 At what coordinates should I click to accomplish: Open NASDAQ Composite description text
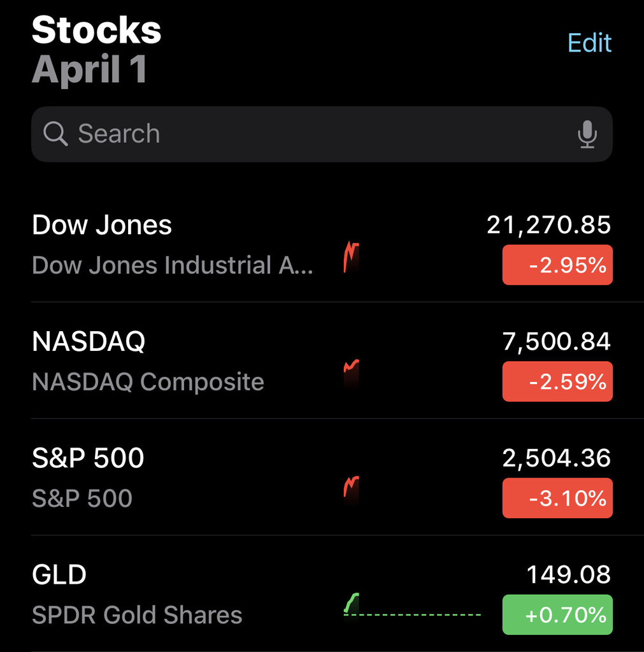[148, 382]
